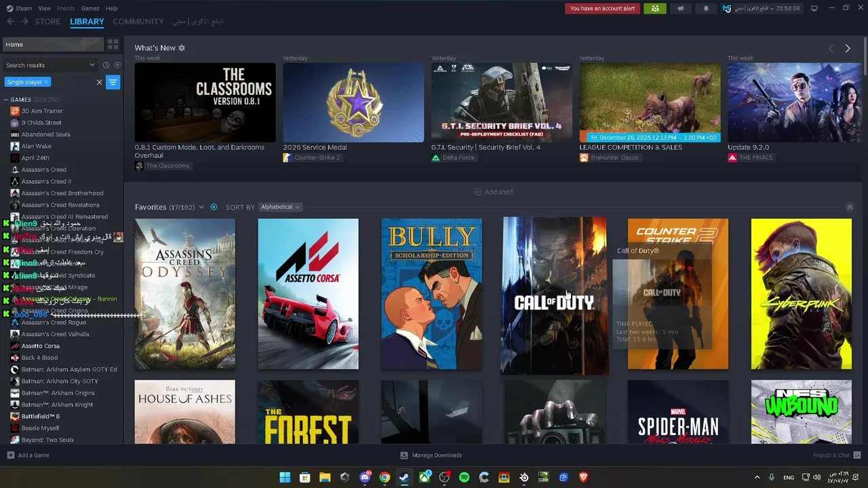Go to the COMMUNITY tab

pyautogui.click(x=138, y=22)
